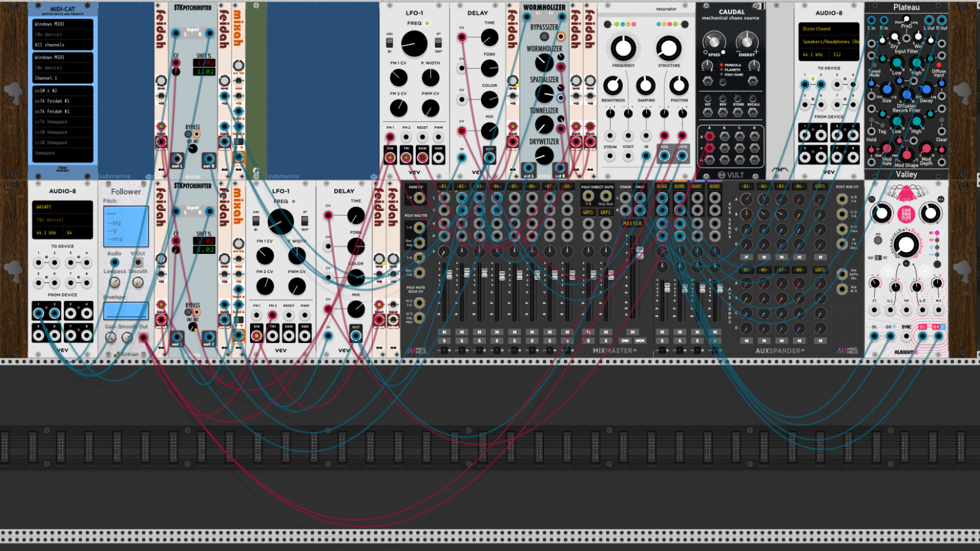The image size is (980, 551).
Task: Click the out L jack on Wormholizer
Action: pyautogui.click(x=529, y=169)
